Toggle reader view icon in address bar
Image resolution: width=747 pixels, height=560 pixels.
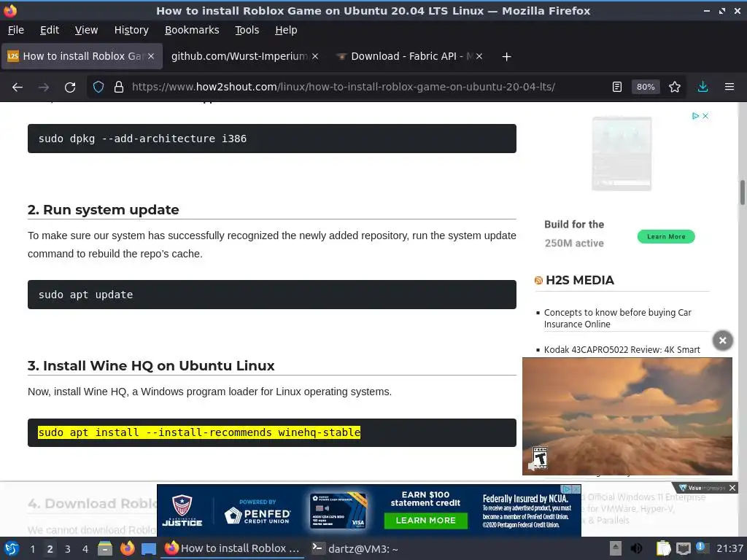(x=617, y=87)
